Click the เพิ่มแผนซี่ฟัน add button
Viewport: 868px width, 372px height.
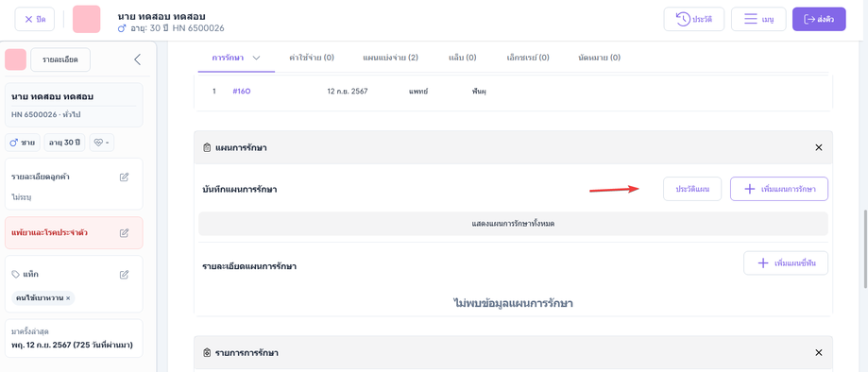[x=786, y=262]
